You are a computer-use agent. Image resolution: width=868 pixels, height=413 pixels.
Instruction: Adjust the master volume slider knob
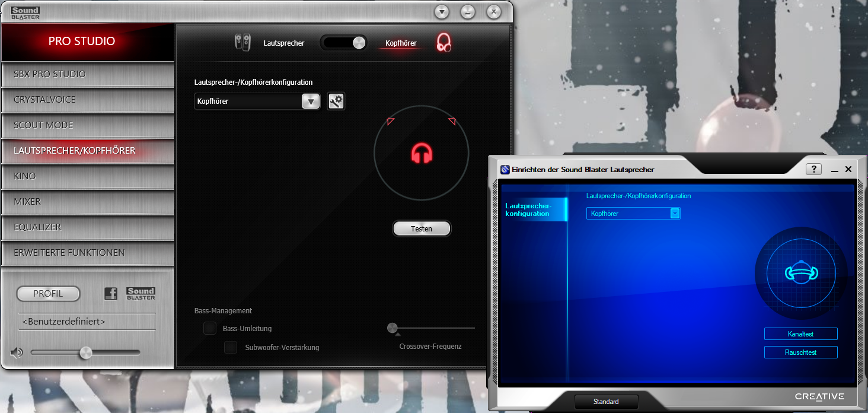click(86, 353)
